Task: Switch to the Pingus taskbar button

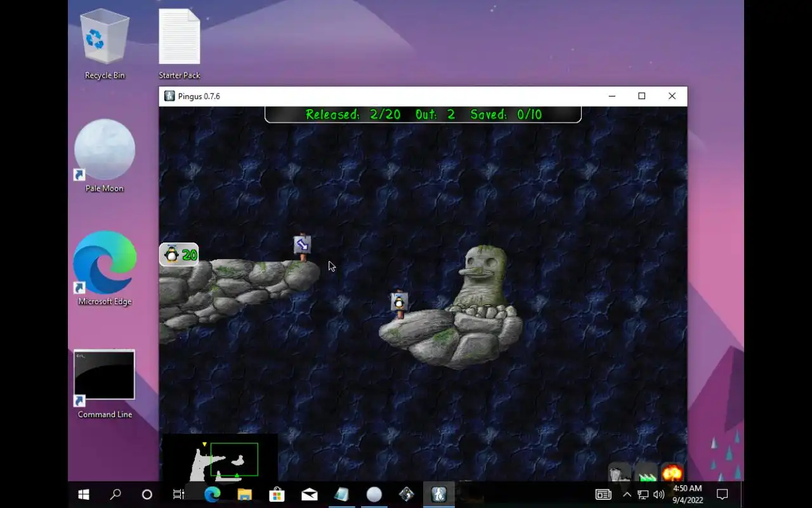Action: [x=439, y=495]
